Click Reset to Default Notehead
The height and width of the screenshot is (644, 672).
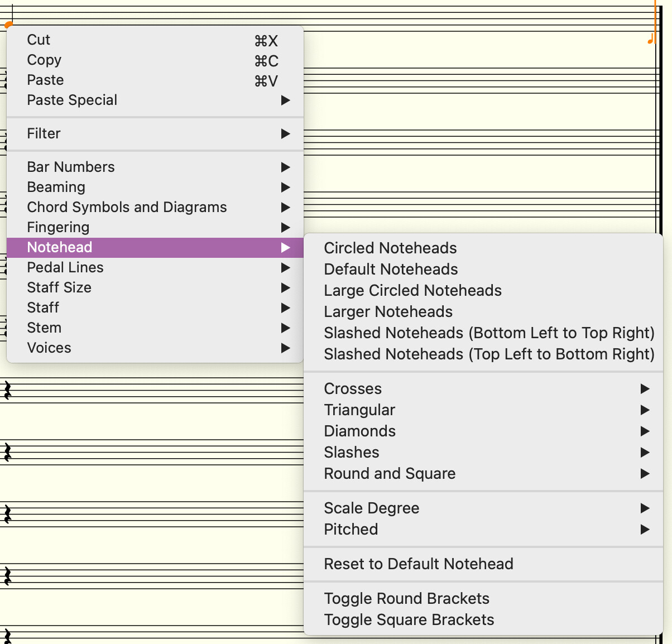point(418,564)
